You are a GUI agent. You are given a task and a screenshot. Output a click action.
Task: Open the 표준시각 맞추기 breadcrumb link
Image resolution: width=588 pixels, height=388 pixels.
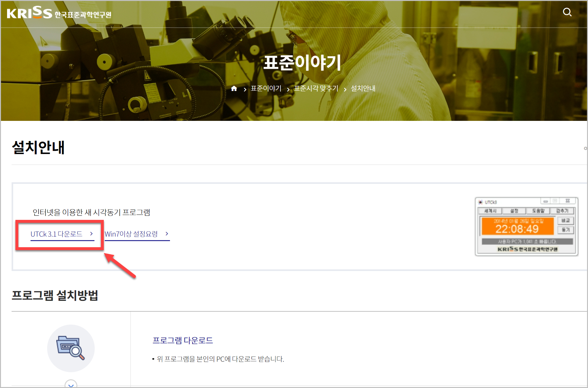316,88
